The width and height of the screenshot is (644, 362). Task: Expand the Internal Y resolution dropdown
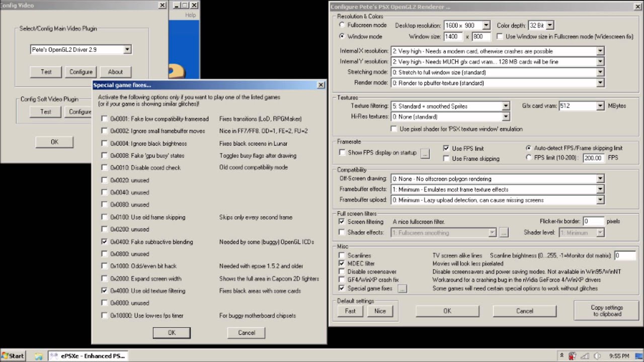(600, 62)
